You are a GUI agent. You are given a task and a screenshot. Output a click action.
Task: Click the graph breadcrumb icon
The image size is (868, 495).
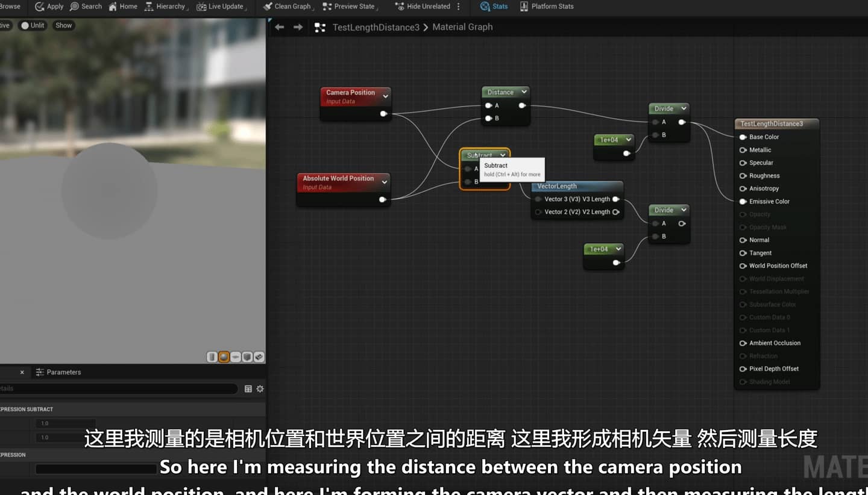[x=320, y=27]
